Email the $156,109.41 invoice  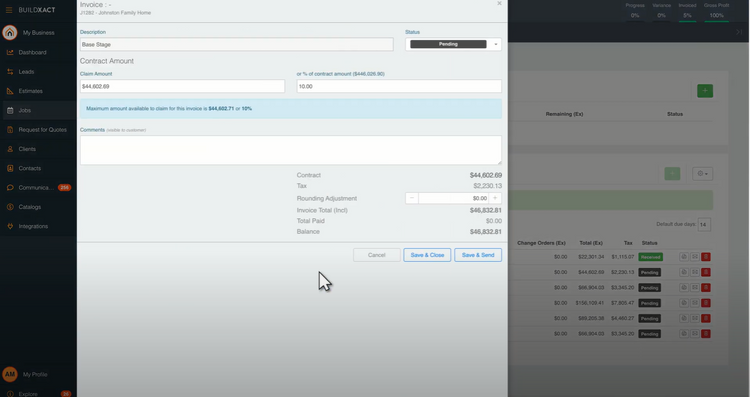695,303
